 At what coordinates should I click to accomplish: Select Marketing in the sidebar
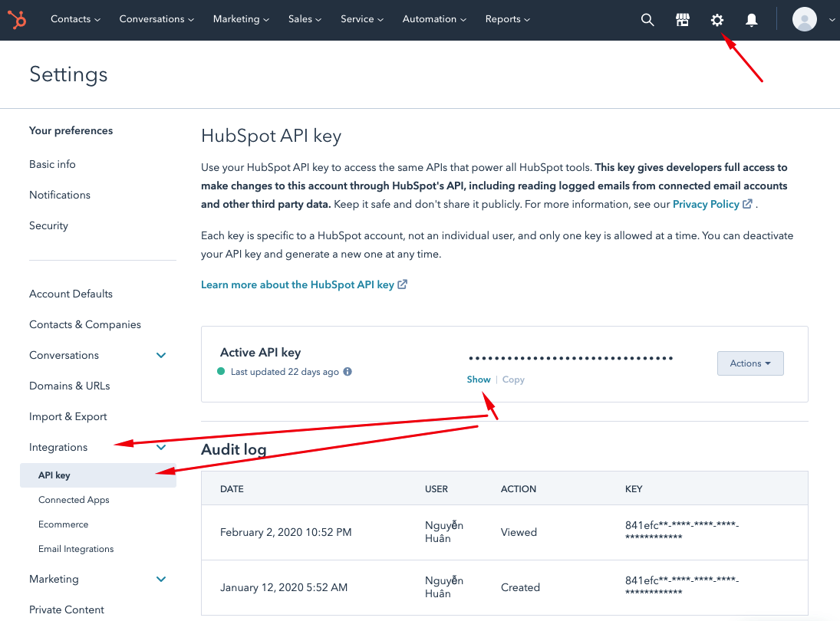point(54,580)
